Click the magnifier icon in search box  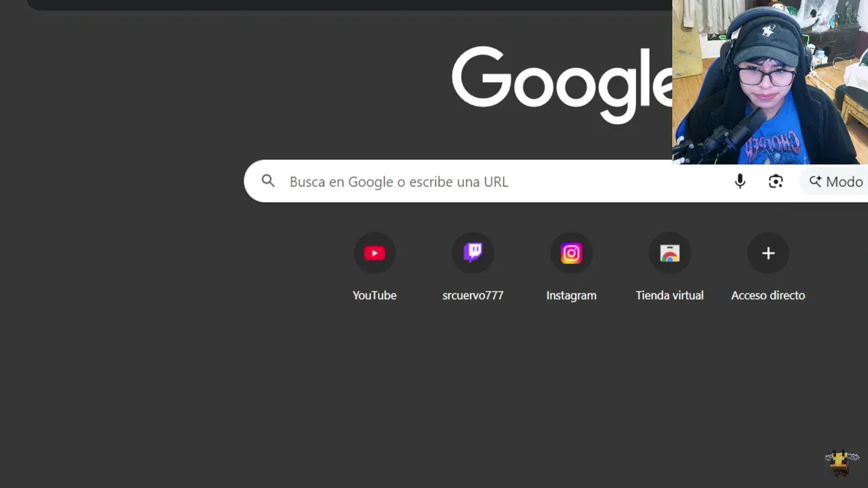click(x=268, y=181)
